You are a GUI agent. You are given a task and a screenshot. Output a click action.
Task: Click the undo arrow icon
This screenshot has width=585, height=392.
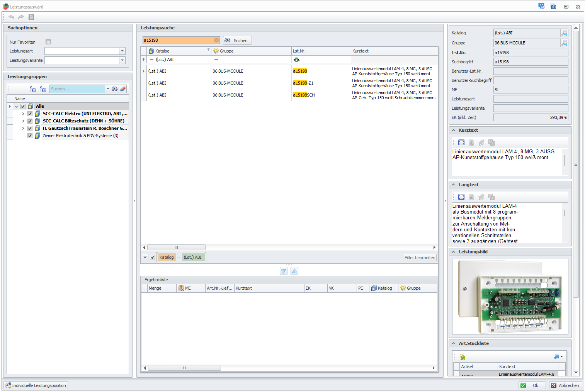(12, 17)
